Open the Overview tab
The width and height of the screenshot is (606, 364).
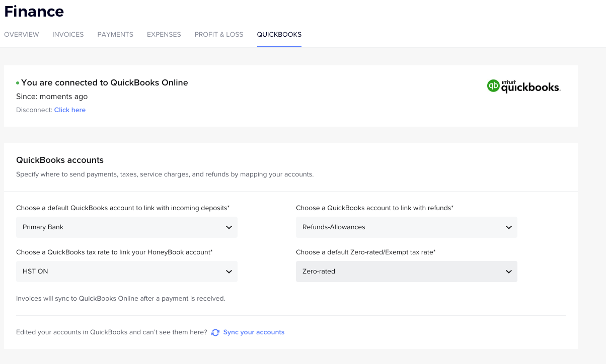[22, 35]
